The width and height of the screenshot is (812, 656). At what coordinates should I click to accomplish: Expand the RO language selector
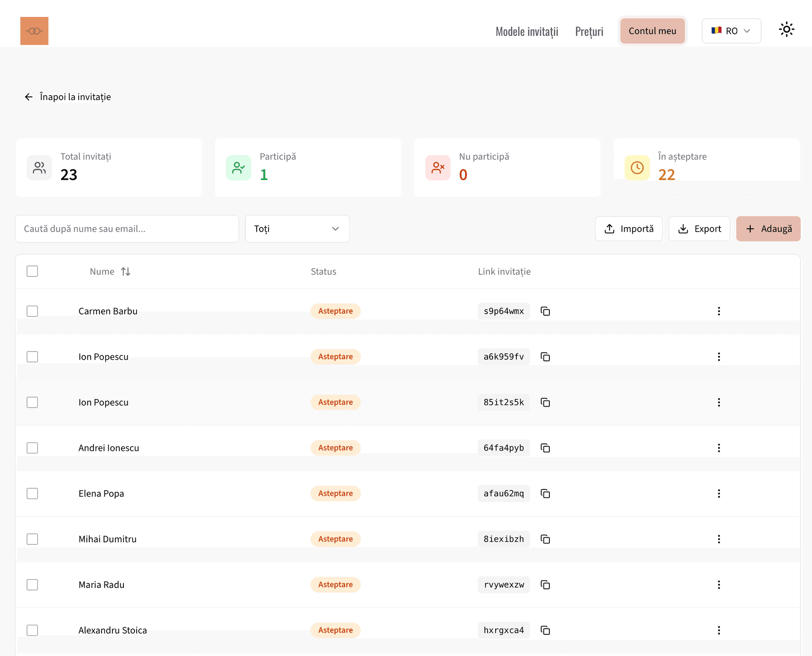pos(731,30)
